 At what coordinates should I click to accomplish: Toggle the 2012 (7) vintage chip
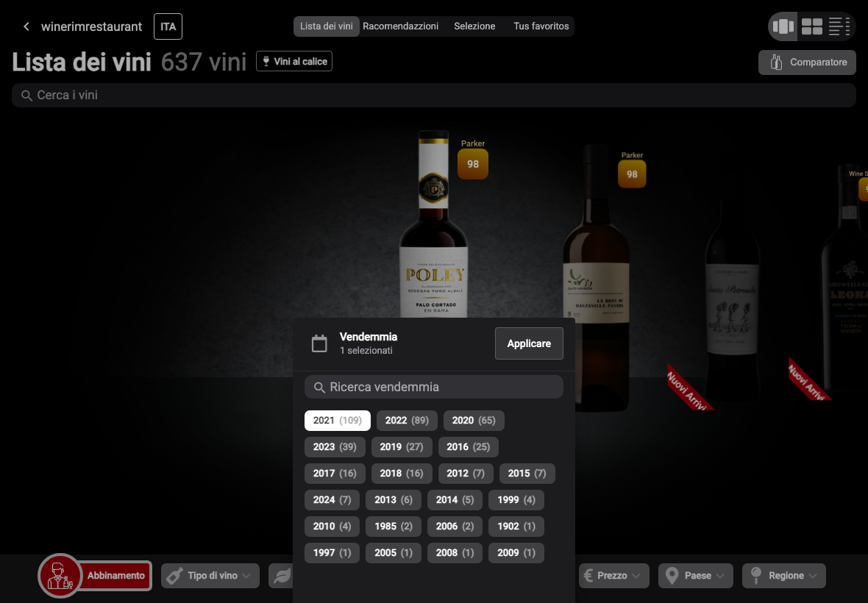pos(466,474)
